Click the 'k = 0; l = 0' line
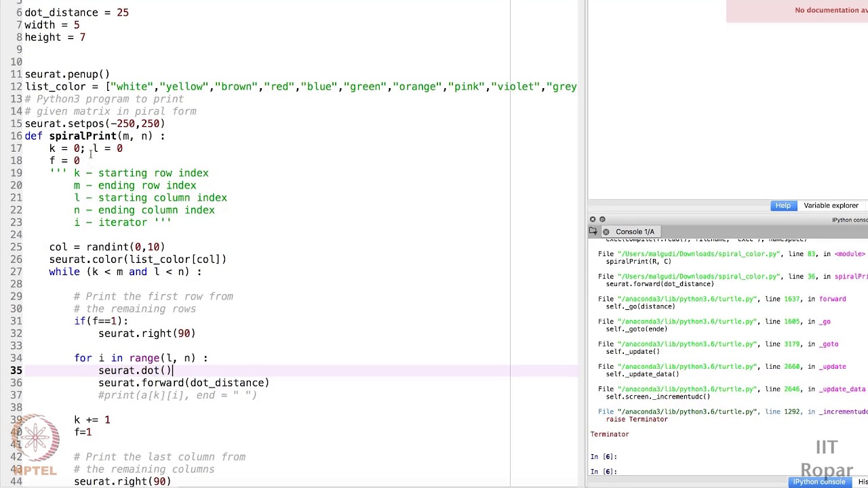This screenshot has height=488, width=868. 86,148
